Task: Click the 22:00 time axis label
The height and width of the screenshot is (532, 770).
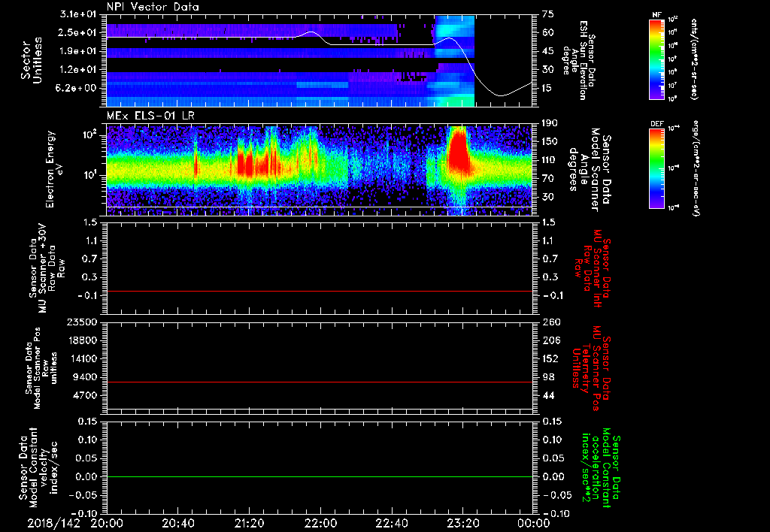Action: click(x=320, y=523)
